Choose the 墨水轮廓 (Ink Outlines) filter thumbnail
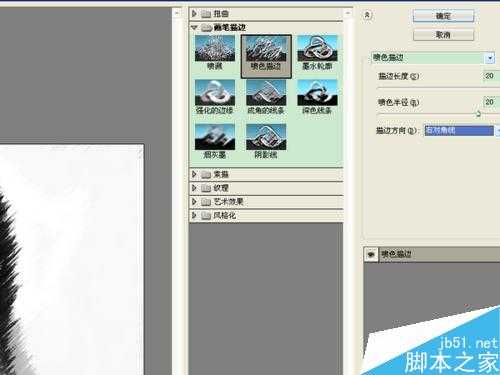 [x=317, y=53]
